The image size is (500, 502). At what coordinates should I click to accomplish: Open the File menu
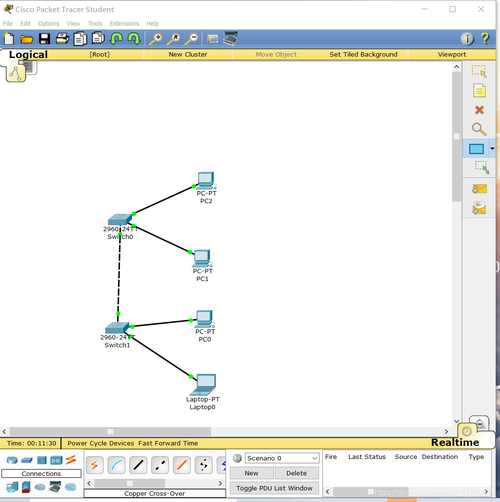tap(8, 23)
